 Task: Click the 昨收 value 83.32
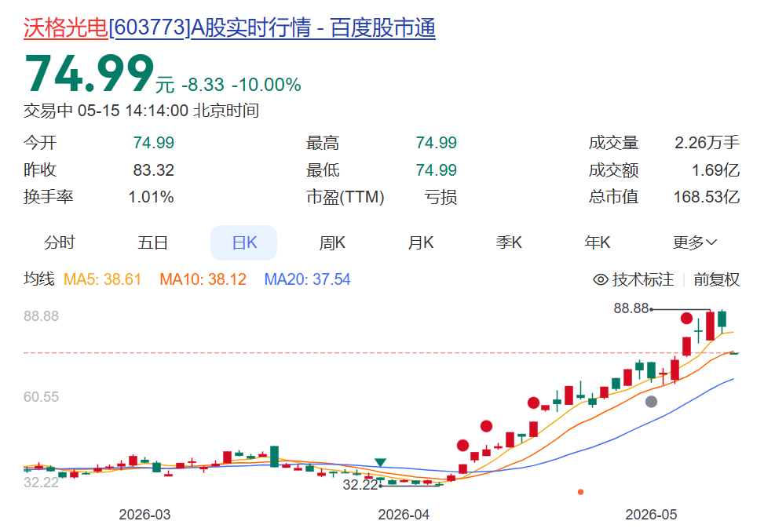[x=153, y=170]
